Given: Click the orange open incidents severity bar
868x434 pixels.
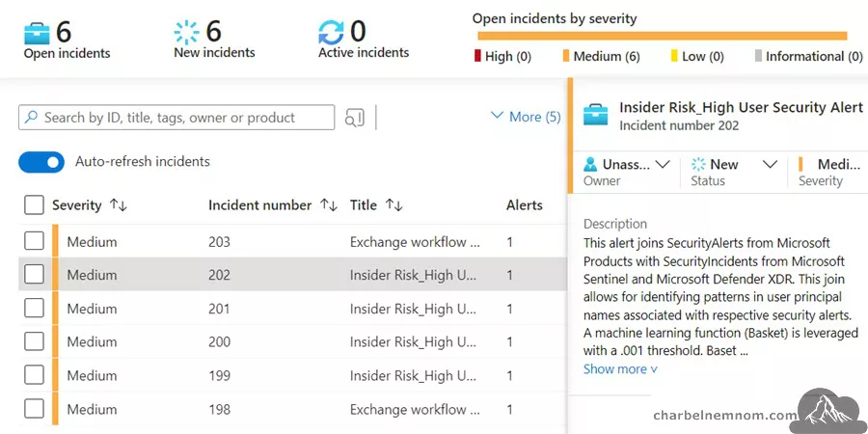Looking at the screenshot, I should click(662, 36).
